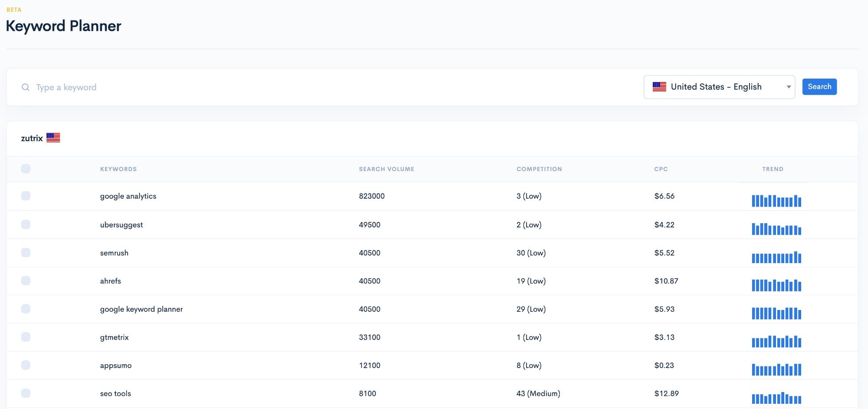Open the trend chart for ubersuggest

776,229
